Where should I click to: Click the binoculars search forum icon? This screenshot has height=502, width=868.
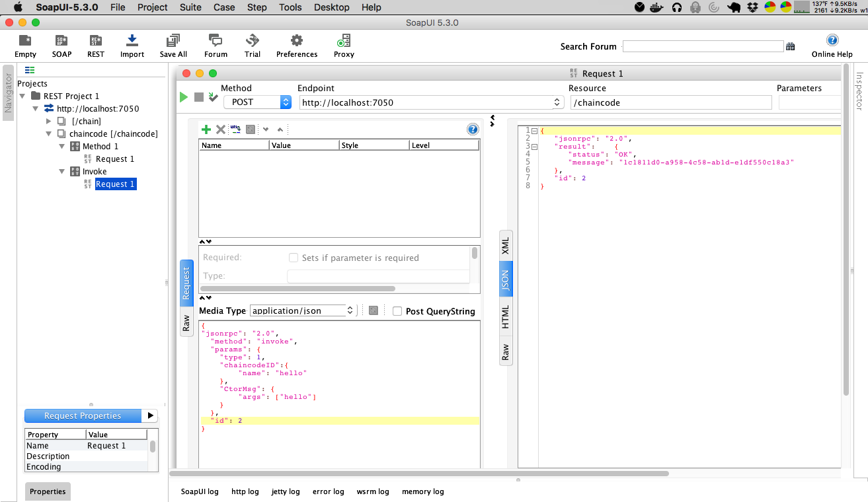pyautogui.click(x=791, y=46)
